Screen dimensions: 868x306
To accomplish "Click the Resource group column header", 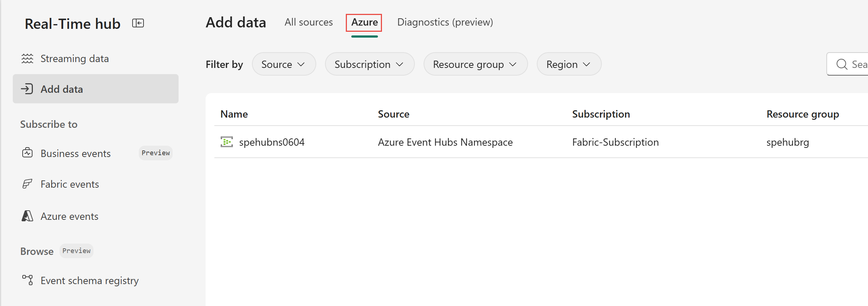I will point(803,114).
